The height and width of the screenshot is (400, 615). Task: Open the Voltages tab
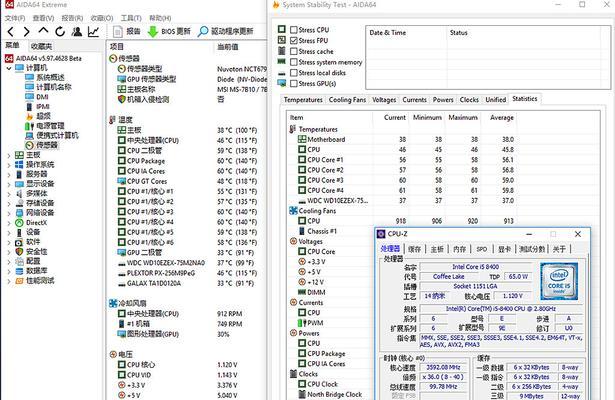(384, 100)
